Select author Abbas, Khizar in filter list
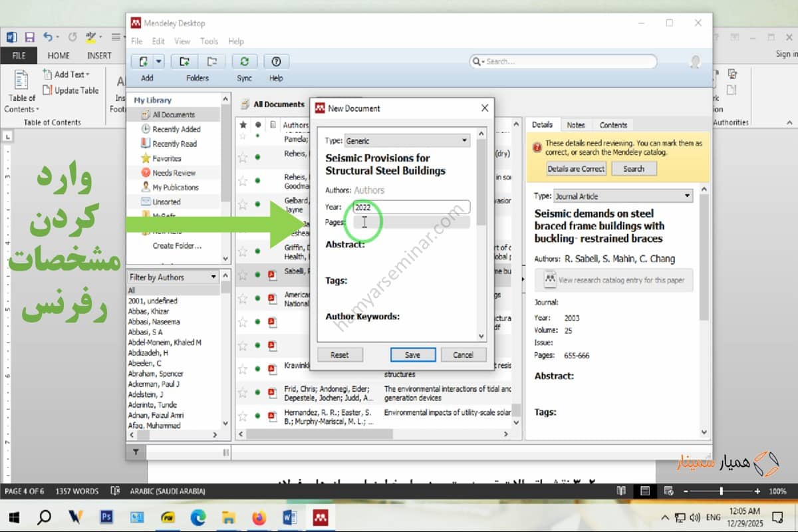 tap(149, 311)
